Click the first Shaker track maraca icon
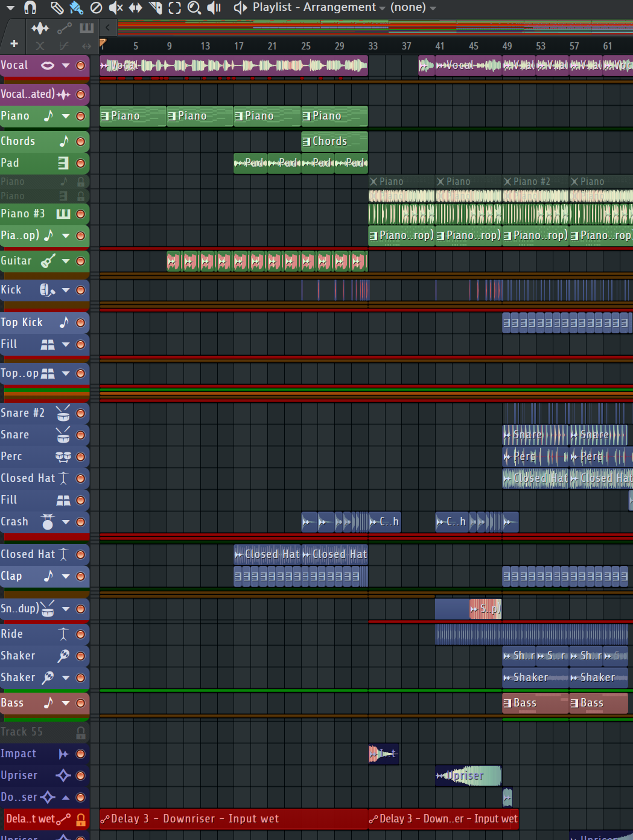The width and height of the screenshot is (633, 840). point(63,656)
